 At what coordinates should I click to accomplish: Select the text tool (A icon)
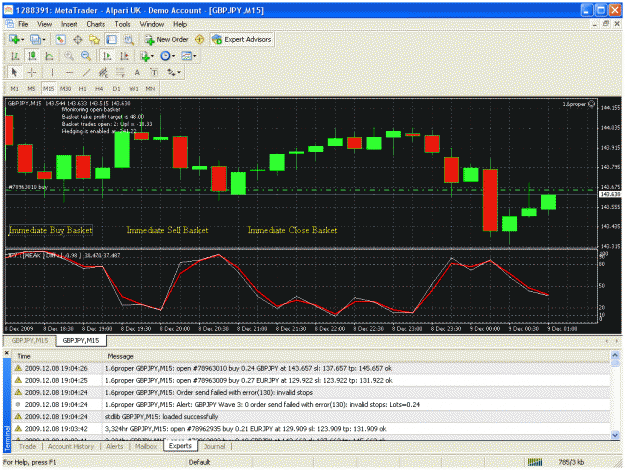tap(137, 73)
